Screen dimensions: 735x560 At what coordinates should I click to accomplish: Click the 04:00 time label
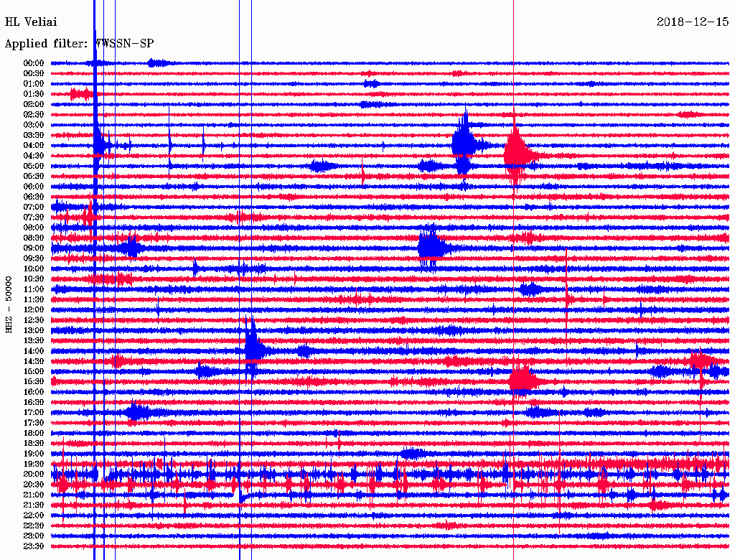click(34, 146)
